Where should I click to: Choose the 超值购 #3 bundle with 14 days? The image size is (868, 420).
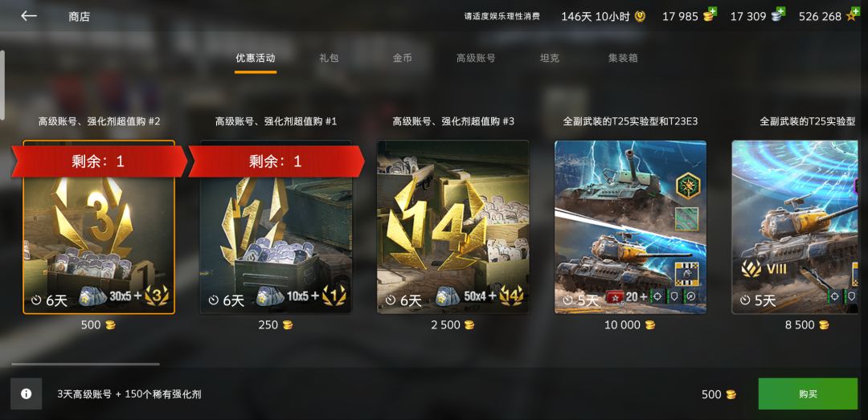click(x=452, y=227)
